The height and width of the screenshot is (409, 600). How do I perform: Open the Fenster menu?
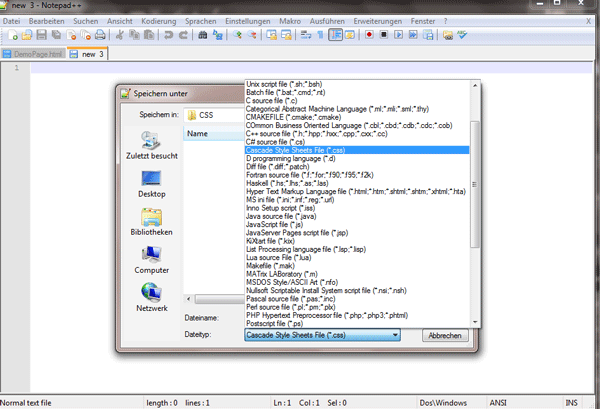(x=423, y=21)
